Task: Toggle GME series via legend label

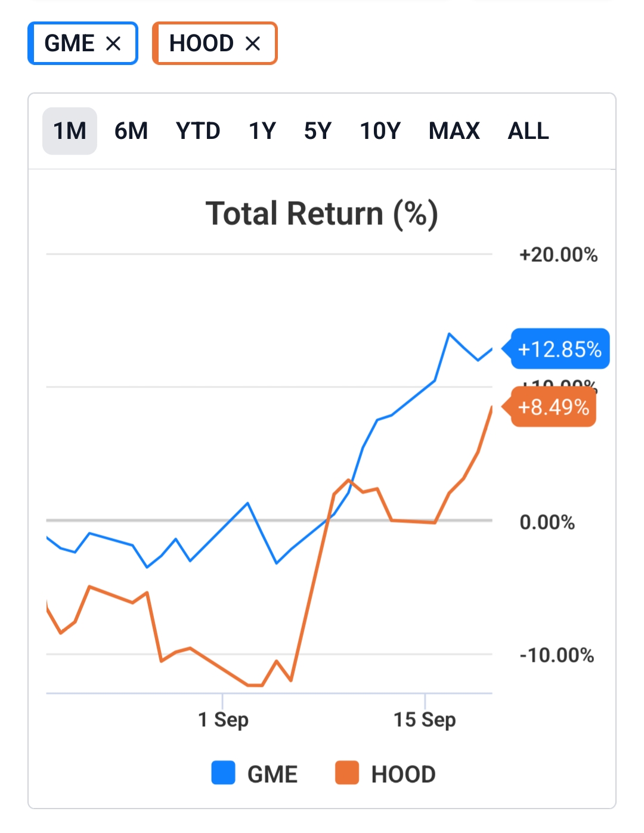Action: (x=273, y=775)
